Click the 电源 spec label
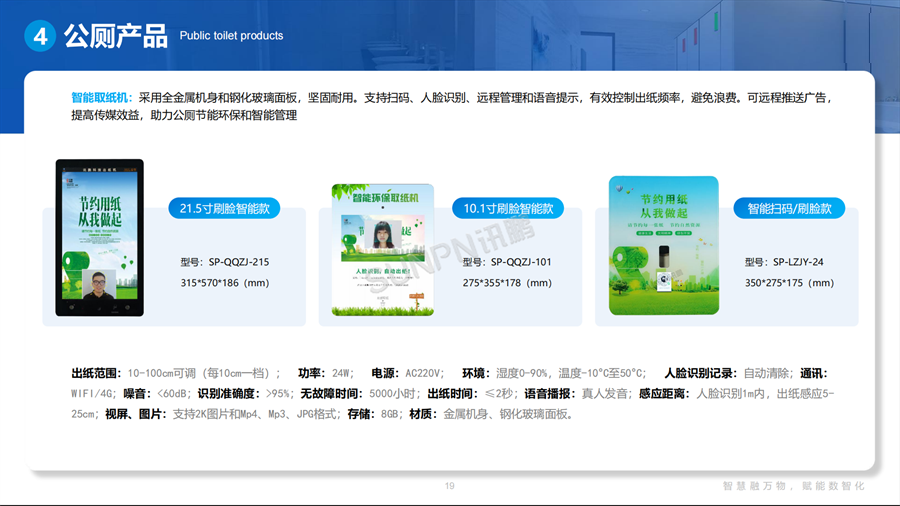900x506 pixels. [x=386, y=373]
